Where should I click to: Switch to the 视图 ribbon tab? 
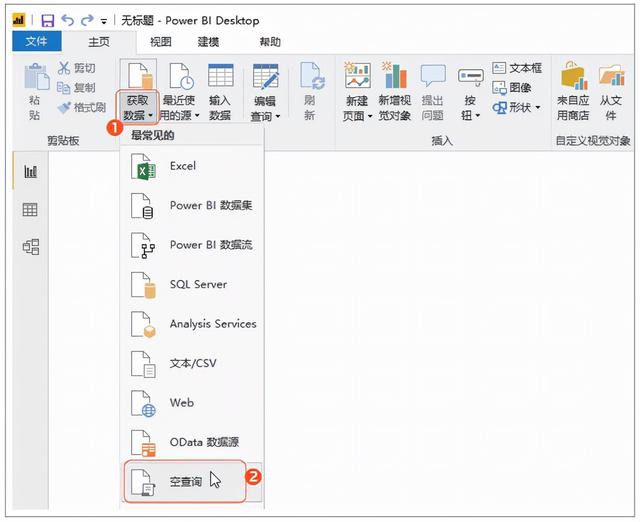pos(160,42)
